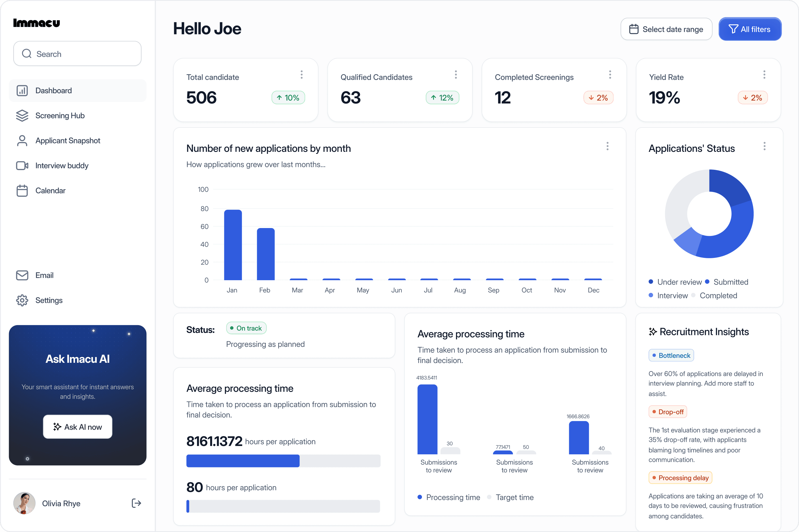The image size is (799, 532).
Task: Click the Screening Hub layers icon
Action: 22,115
